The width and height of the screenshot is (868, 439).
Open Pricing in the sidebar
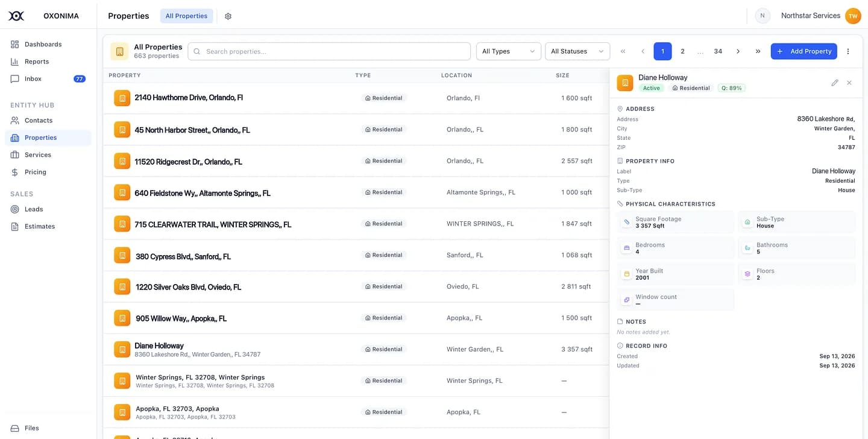(x=48, y=172)
